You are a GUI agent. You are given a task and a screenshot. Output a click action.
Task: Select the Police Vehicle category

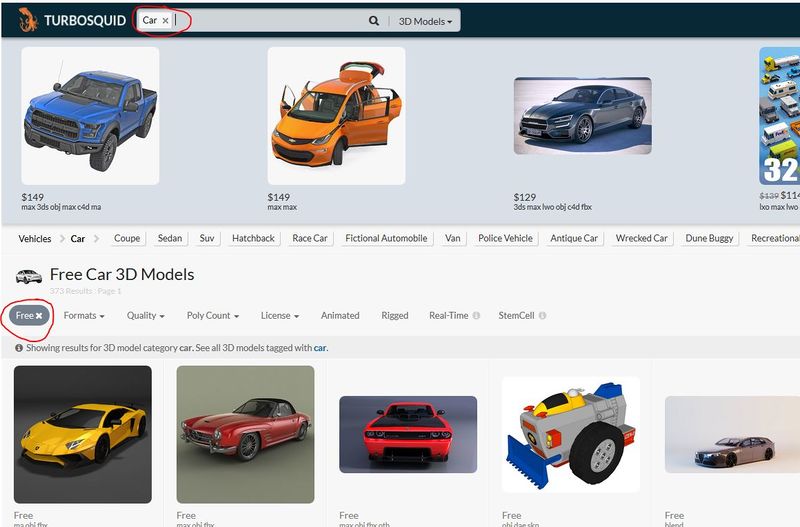pos(505,238)
